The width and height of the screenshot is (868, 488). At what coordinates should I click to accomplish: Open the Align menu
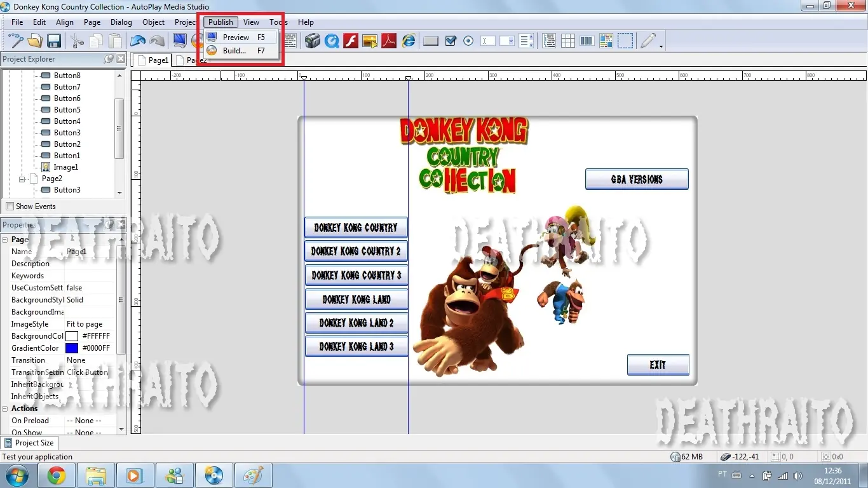[x=65, y=22]
